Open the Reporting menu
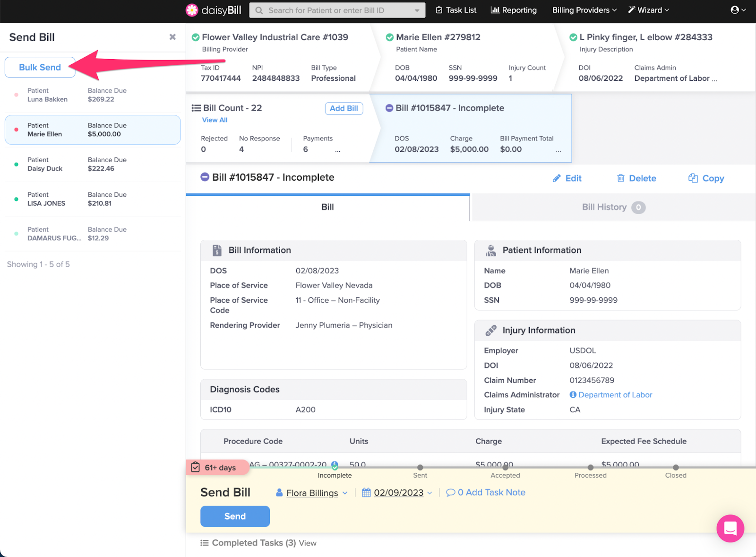 click(514, 10)
